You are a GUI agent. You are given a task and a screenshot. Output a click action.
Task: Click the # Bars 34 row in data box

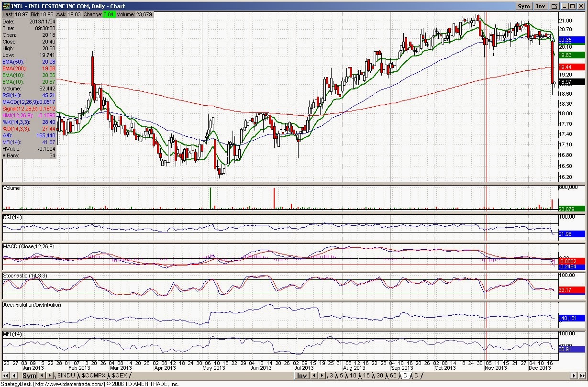[x=29, y=155]
